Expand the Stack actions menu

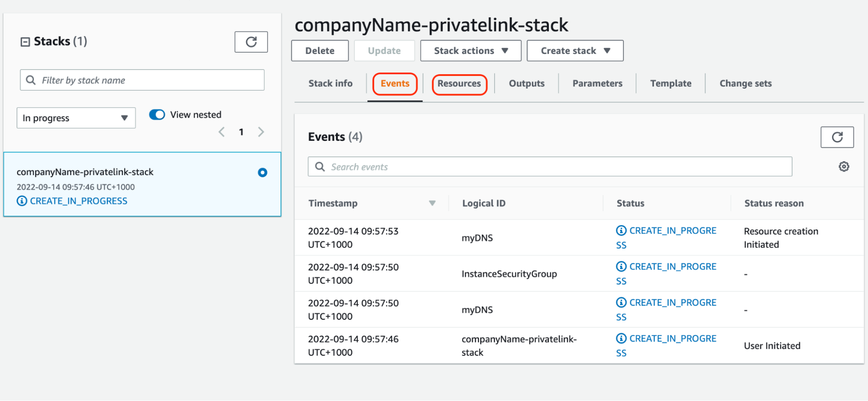coord(471,51)
